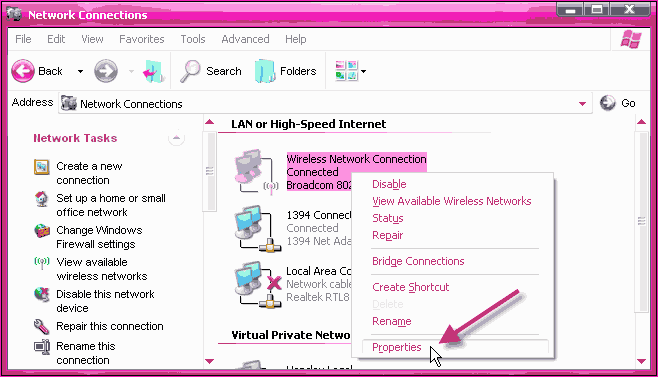Image resolution: width=658 pixels, height=377 pixels.
Task: Choose Properties from the context menu
Action: click(455, 347)
